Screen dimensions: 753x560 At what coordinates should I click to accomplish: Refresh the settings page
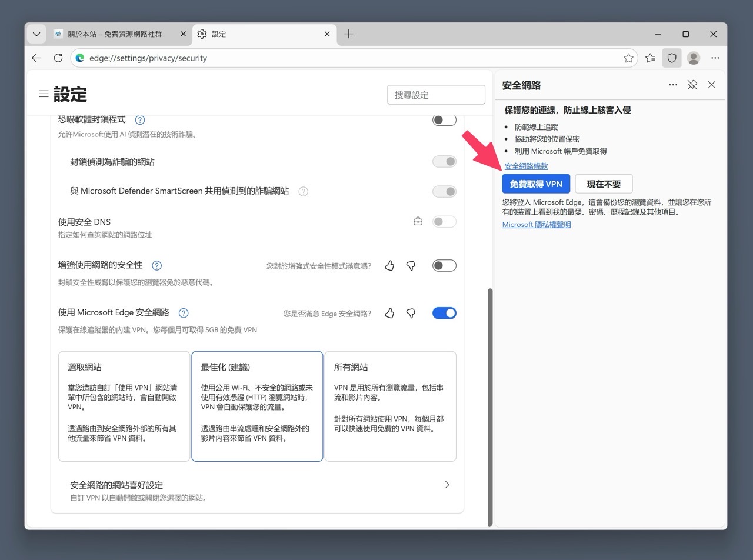58,58
